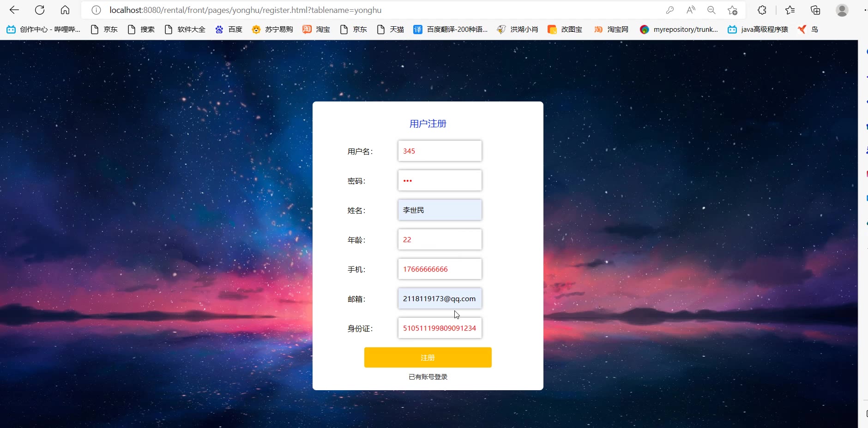Click the 身份证: label
Image resolution: width=868 pixels, height=428 pixels.
click(360, 328)
